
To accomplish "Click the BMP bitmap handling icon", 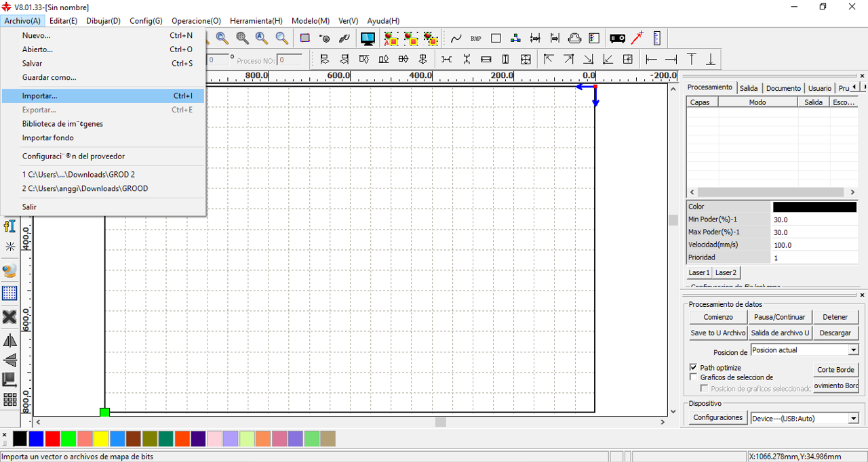I will point(476,39).
